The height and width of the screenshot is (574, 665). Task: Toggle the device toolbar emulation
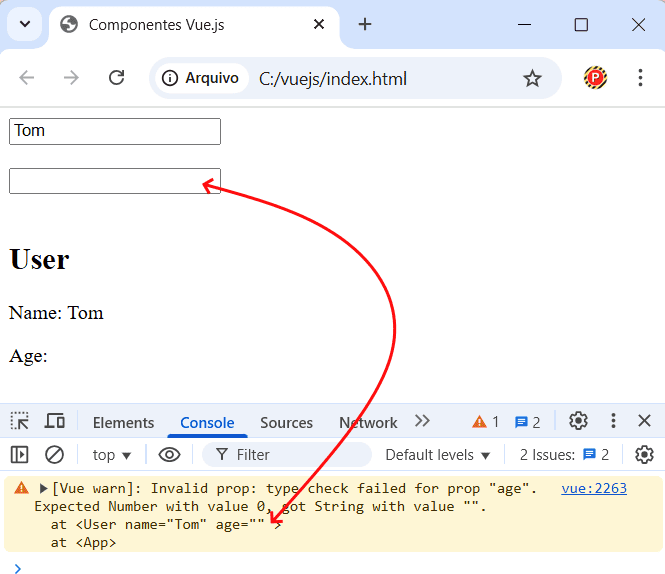pyautogui.click(x=55, y=421)
